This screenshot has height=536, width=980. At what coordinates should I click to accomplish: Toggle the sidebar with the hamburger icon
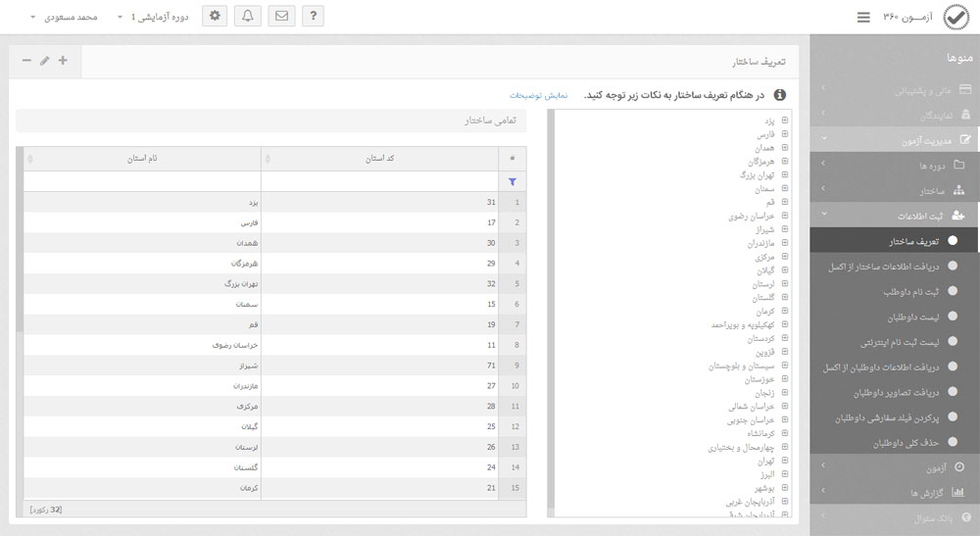tap(863, 18)
